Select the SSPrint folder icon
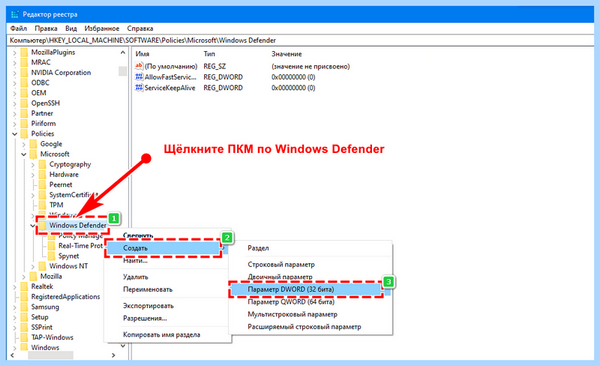 click(24, 327)
